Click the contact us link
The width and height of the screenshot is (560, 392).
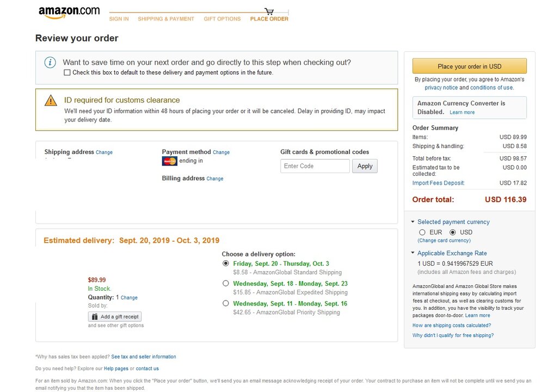click(x=147, y=369)
